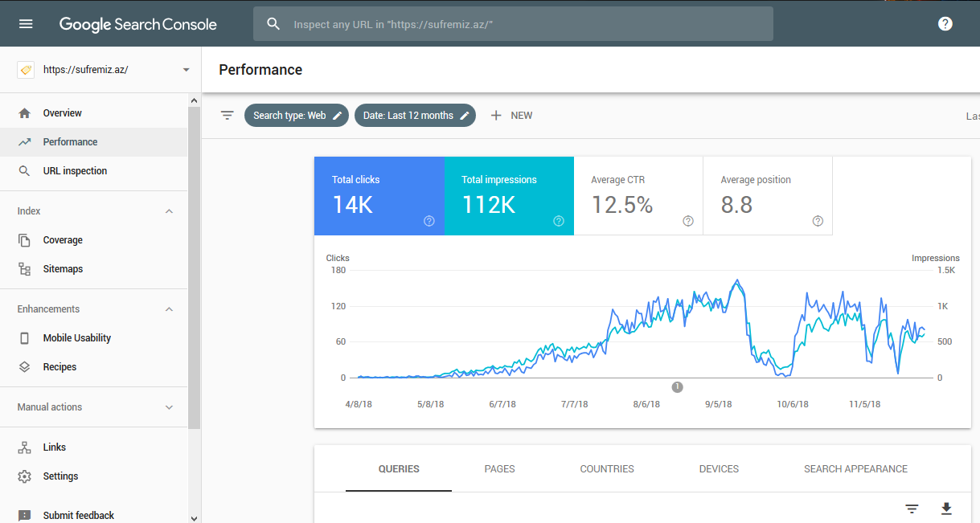Open Mobile Usability report

76,338
